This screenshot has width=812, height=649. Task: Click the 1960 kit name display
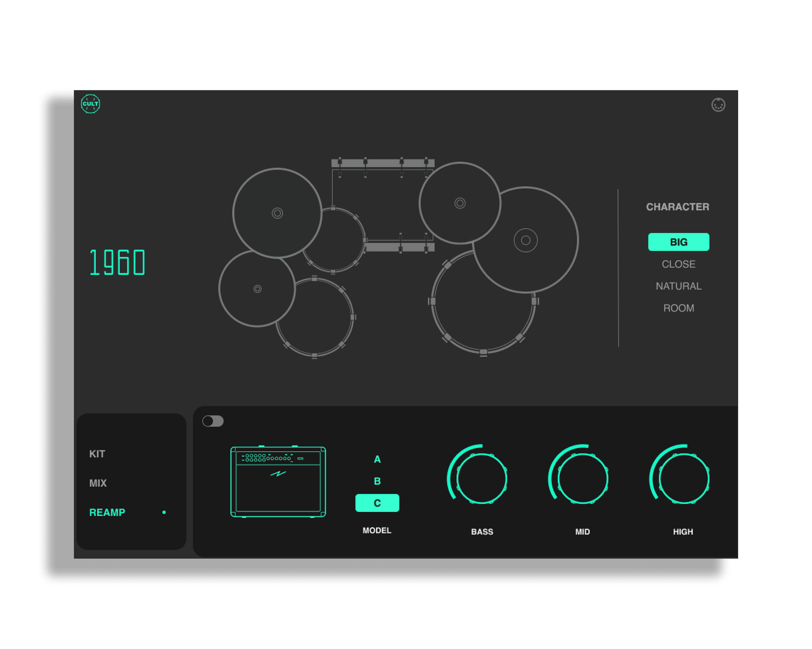tap(118, 263)
